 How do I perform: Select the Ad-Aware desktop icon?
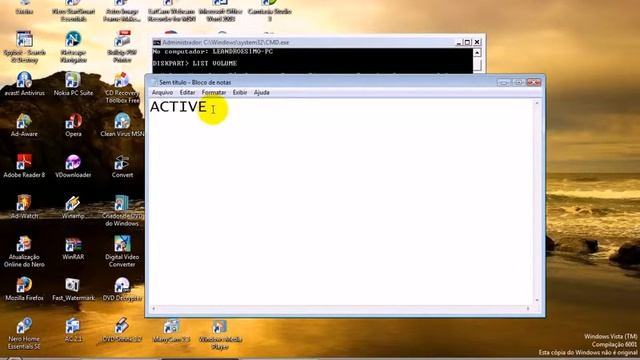point(24,125)
